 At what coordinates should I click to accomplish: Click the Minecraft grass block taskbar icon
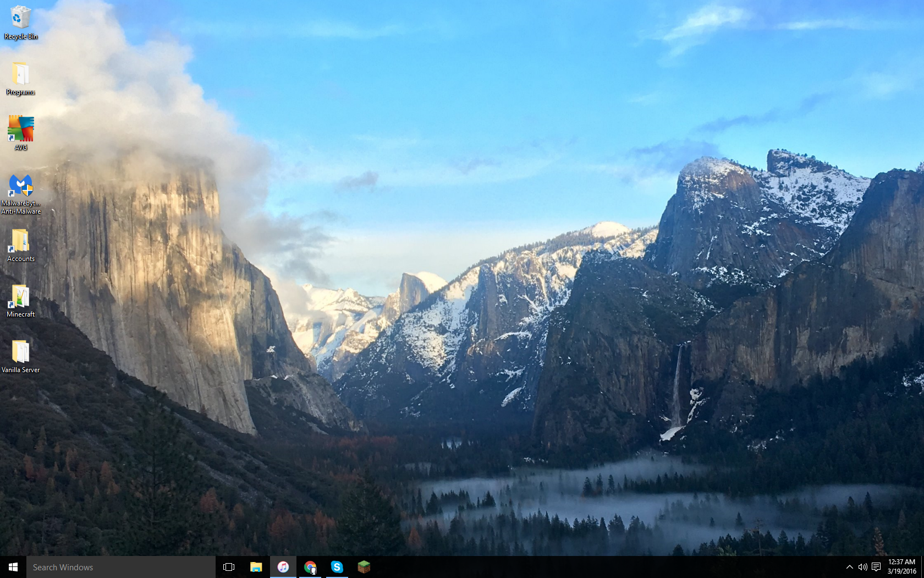364,567
